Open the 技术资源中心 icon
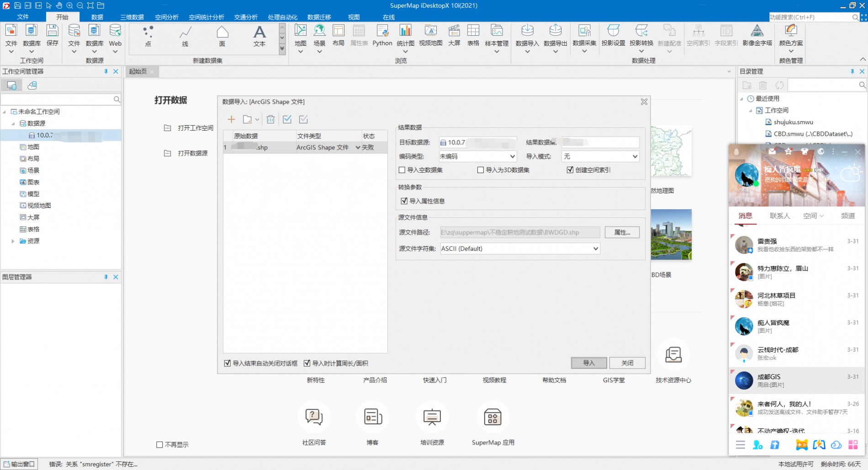The height and width of the screenshot is (470, 868). pos(673,354)
